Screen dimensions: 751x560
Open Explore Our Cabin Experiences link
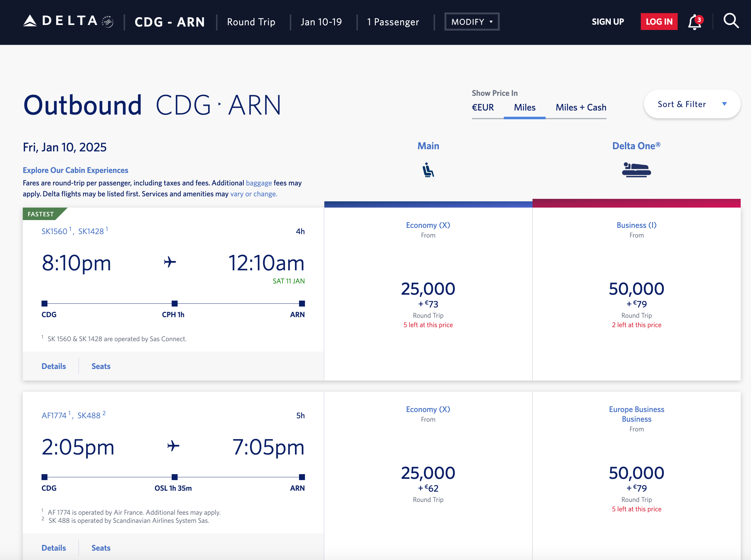(x=75, y=170)
